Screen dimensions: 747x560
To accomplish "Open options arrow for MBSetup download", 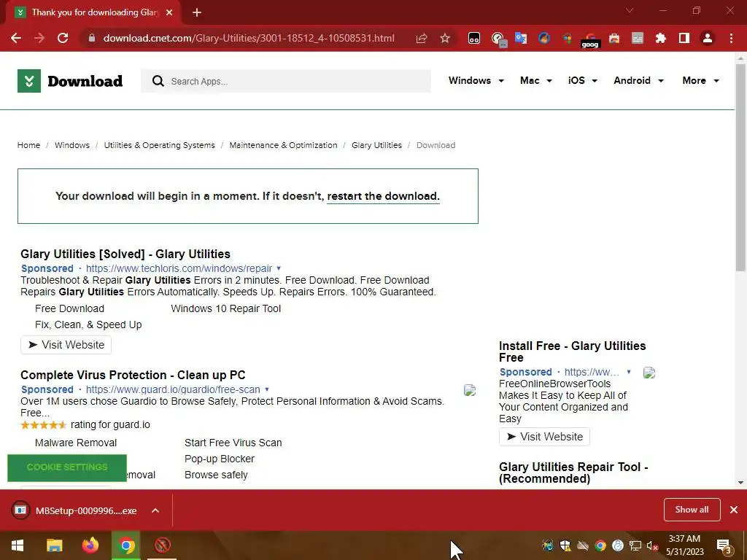I will 155,510.
